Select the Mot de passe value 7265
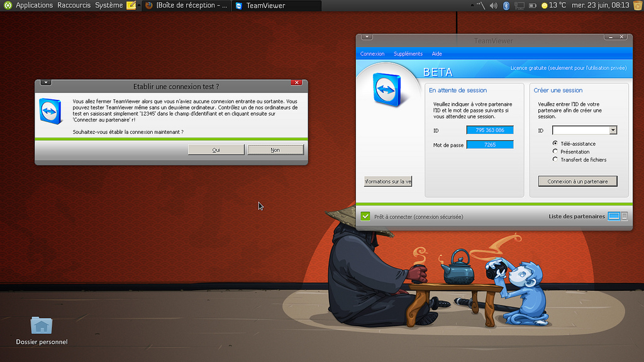Image resolution: width=644 pixels, height=362 pixels. point(490,145)
